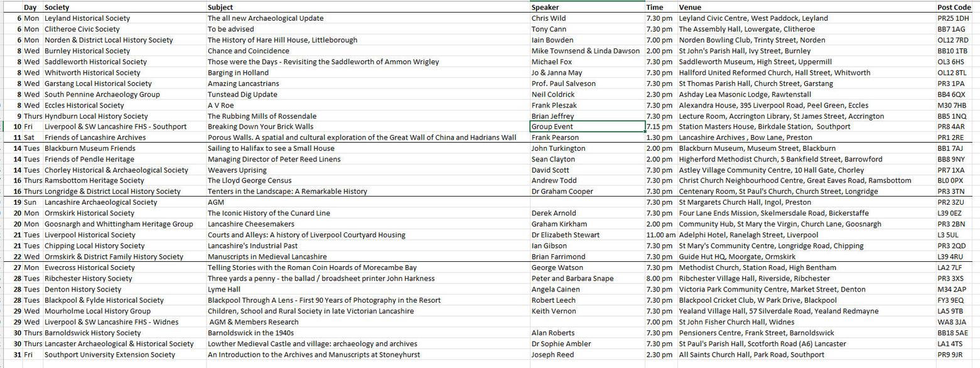Select the 'Group Event' speaker cell
980x368 pixels.
pos(587,127)
